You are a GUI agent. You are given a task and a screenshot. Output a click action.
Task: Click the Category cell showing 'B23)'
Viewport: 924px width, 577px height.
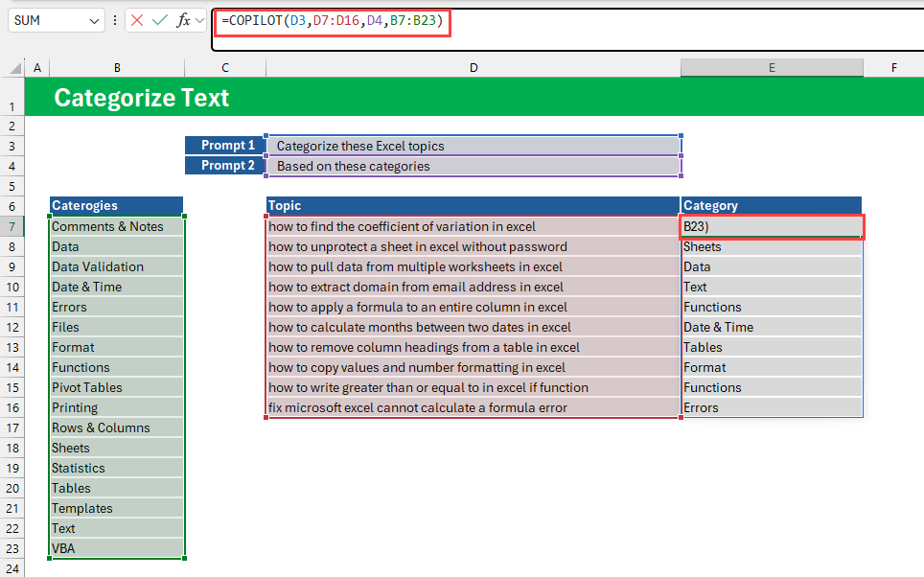(772, 227)
